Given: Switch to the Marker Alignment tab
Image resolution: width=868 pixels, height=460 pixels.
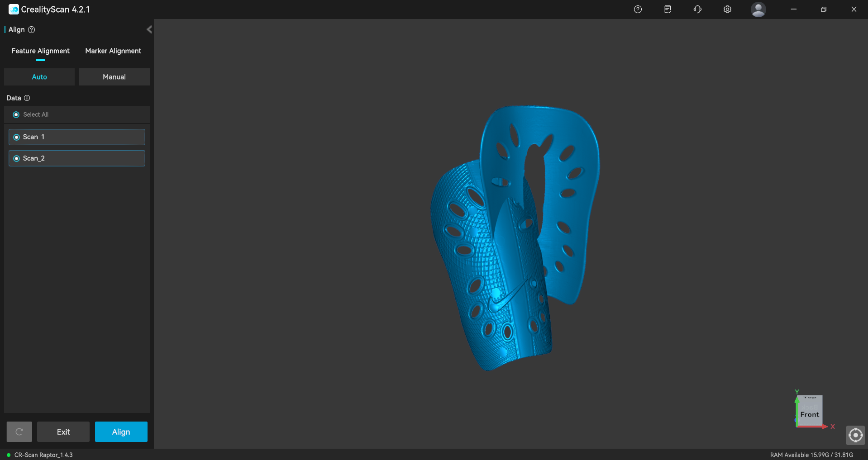Looking at the screenshot, I should click(x=113, y=51).
